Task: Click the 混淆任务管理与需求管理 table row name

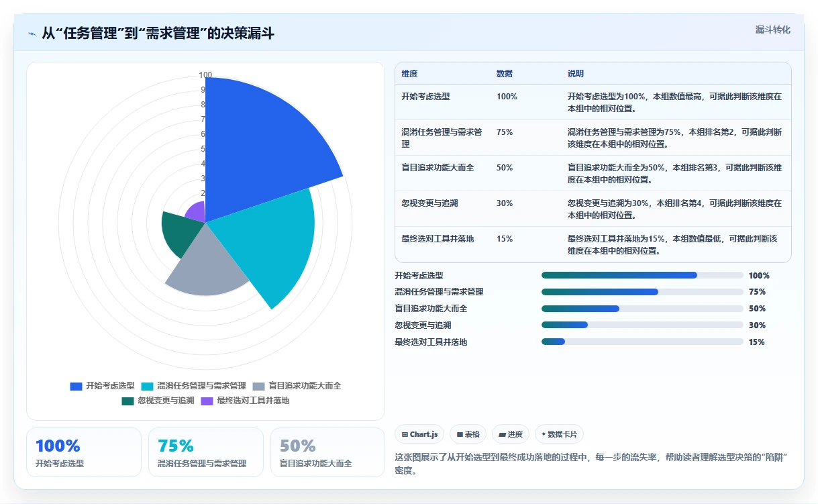Action: [x=442, y=138]
